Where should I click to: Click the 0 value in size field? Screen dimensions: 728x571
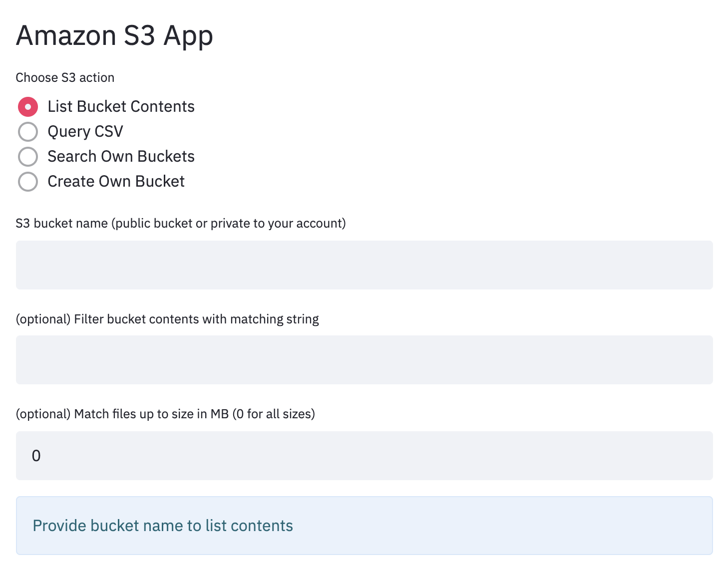coord(36,456)
